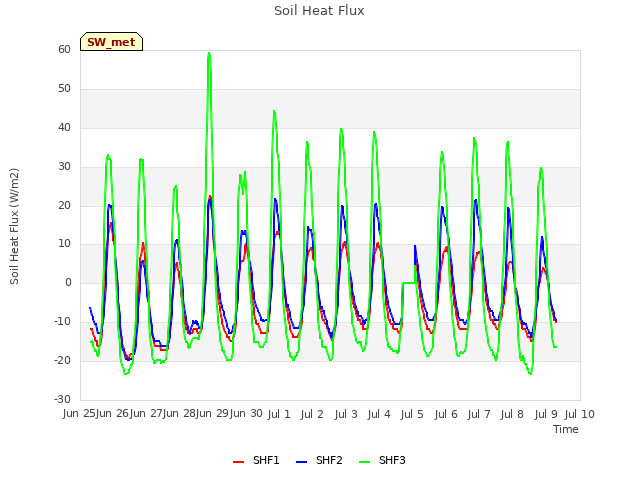Click the Jul 7 x-axis date label
This screenshot has height=480, width=640.
coord(479,414)
